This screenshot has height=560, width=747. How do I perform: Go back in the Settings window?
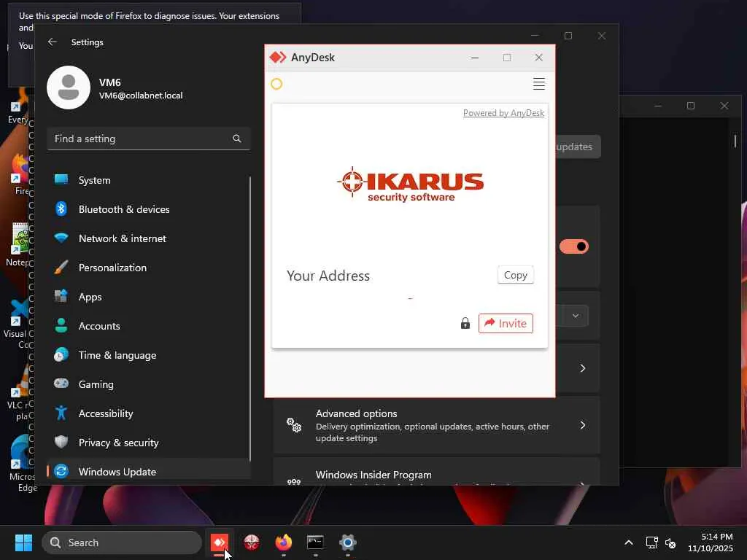53,42
